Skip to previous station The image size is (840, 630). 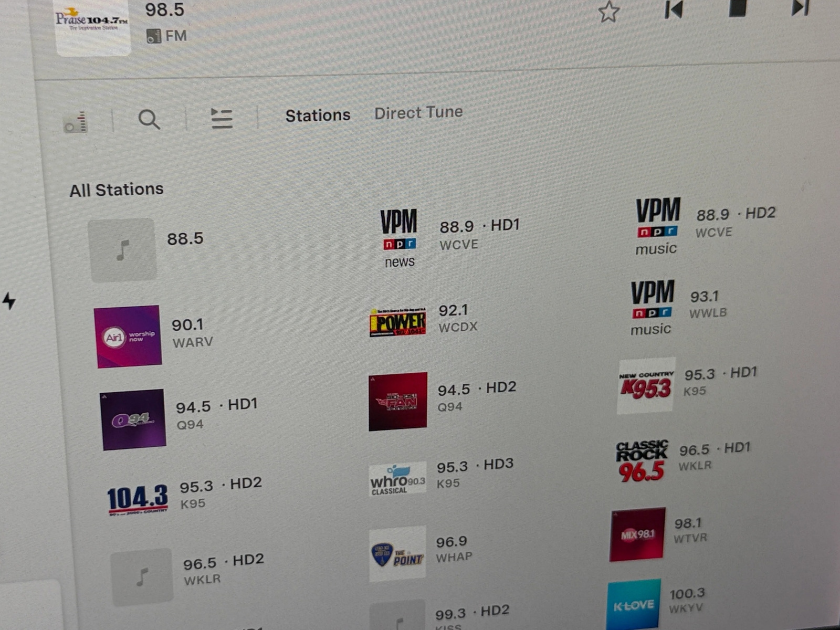tap(673, 9)
